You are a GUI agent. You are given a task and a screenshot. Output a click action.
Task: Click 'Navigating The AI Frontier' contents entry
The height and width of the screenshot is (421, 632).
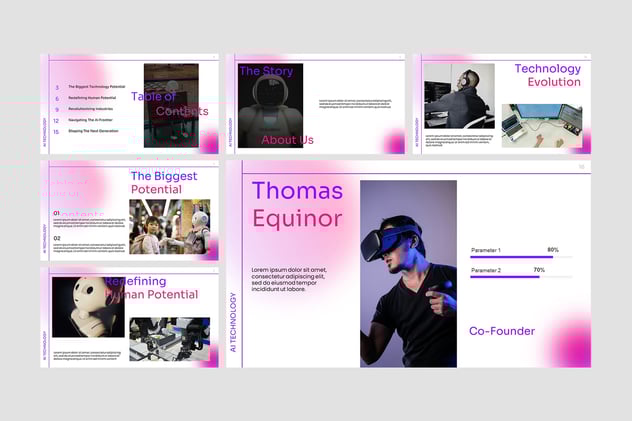click(x=92, y=120)
